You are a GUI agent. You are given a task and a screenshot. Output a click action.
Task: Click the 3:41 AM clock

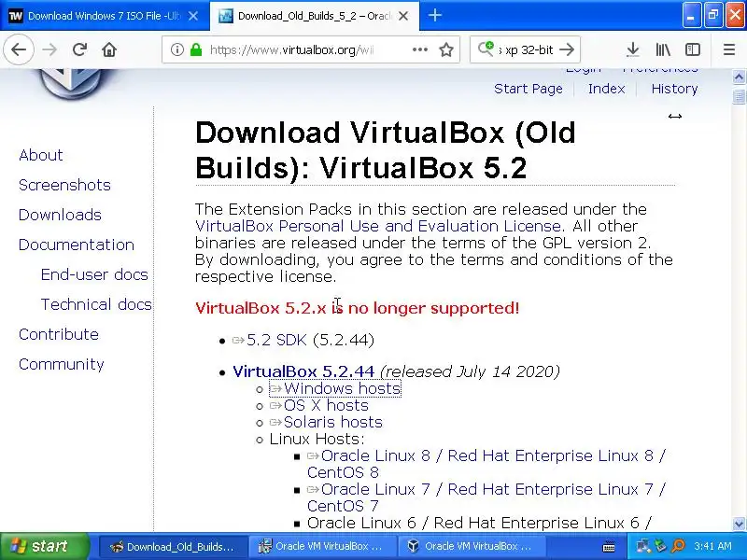(712, 547)
